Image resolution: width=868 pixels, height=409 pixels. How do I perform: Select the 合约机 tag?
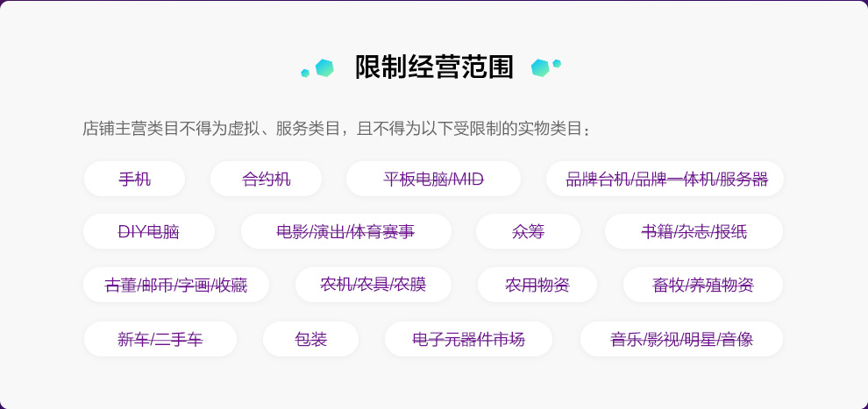pyautogui.click(x=266, y=180)
